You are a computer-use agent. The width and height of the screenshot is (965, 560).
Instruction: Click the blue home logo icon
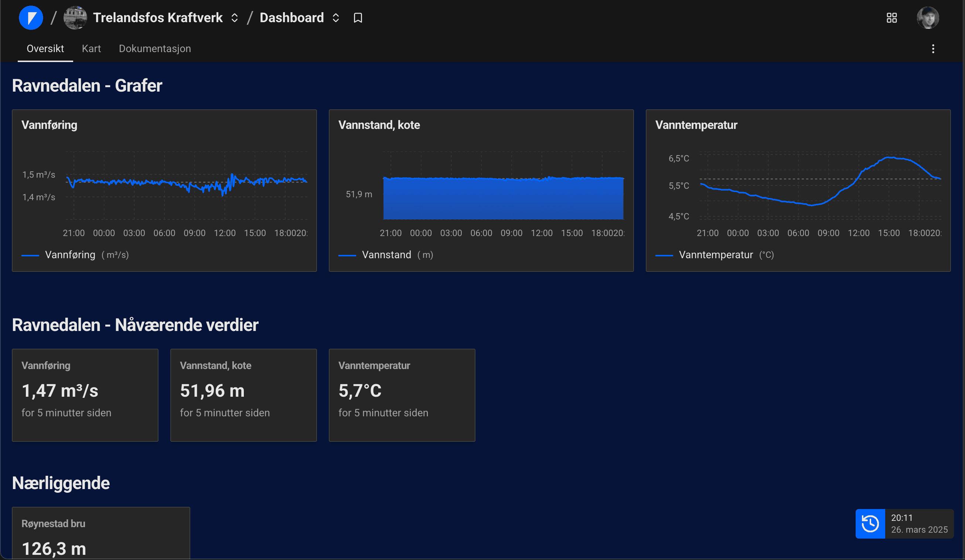31,18
